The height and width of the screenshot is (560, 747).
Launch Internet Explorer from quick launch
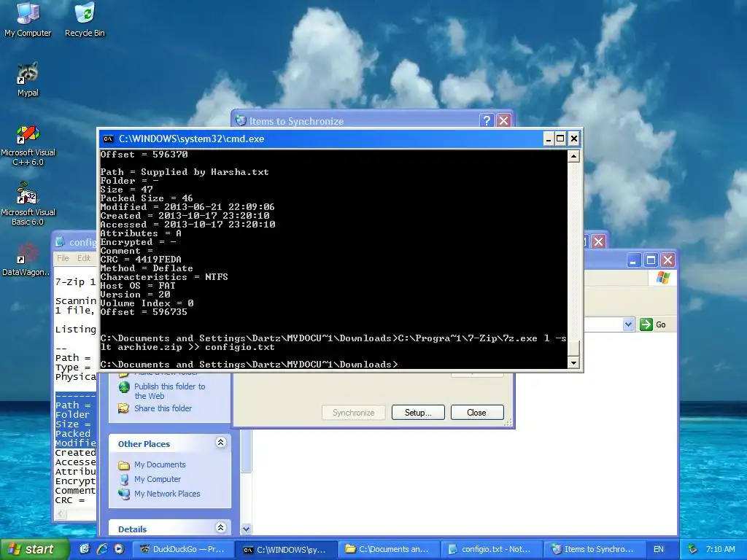pos(102,548)
